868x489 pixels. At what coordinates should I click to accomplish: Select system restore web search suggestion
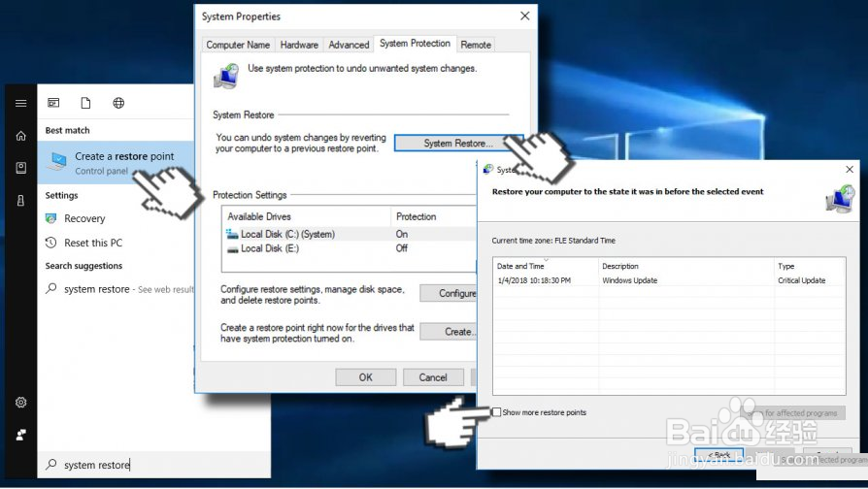pos(116,289)
